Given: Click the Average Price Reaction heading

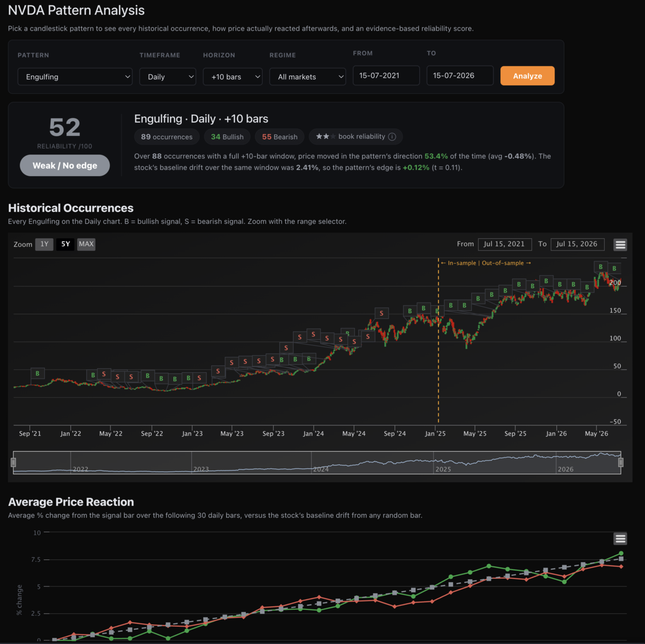Looking at the screenshot, I should pos(71,502).
